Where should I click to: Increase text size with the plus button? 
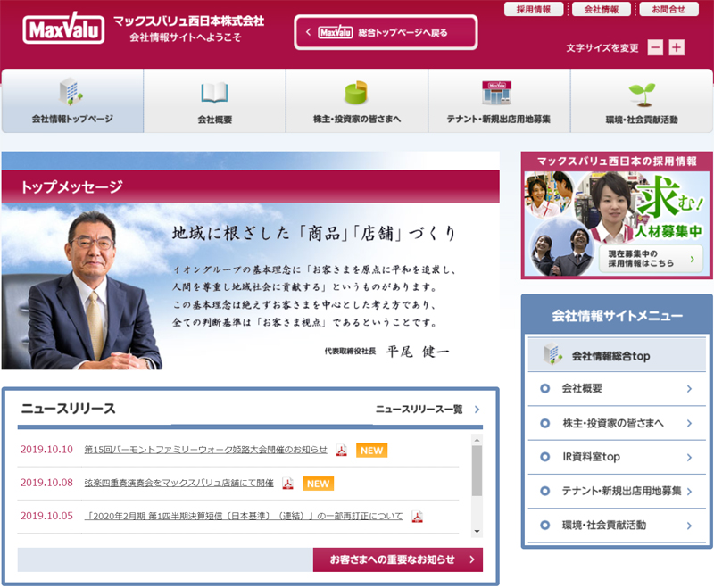click(x=677, y=47)
